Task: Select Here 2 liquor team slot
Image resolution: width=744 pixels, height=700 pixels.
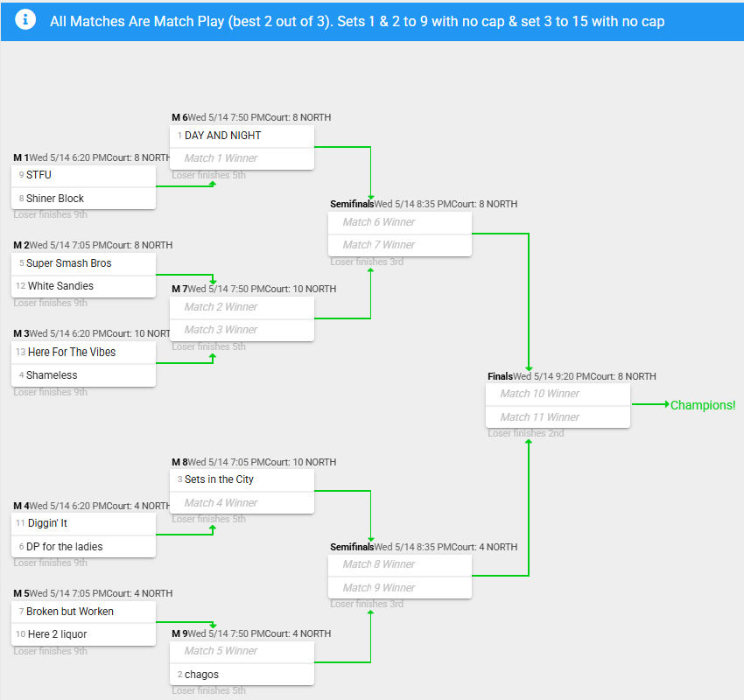Action: 83,634
